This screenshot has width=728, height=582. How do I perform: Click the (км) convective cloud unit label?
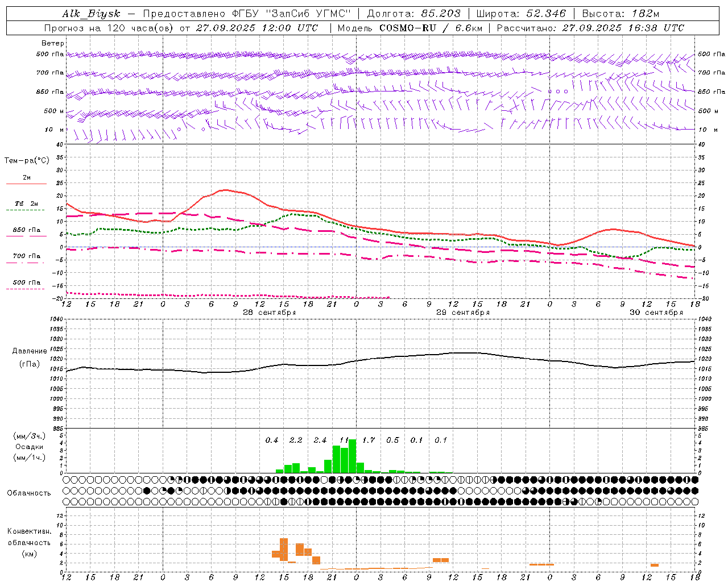coord(29,554)
